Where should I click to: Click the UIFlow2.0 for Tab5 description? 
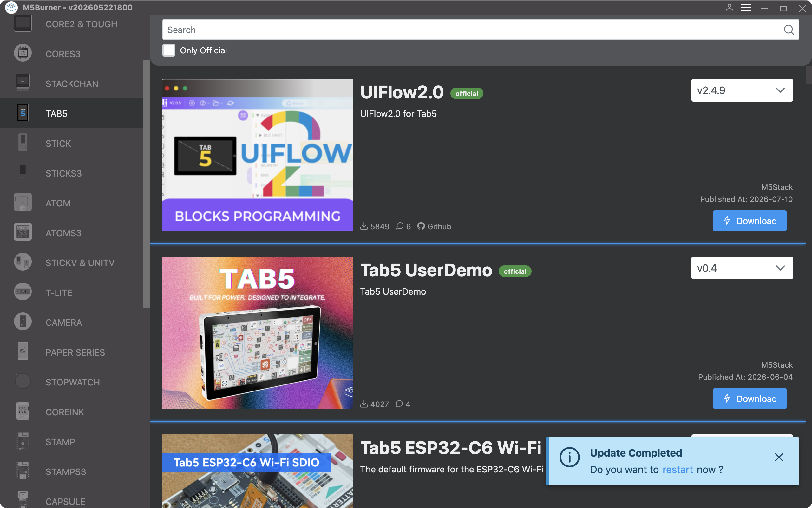(398, 114)
